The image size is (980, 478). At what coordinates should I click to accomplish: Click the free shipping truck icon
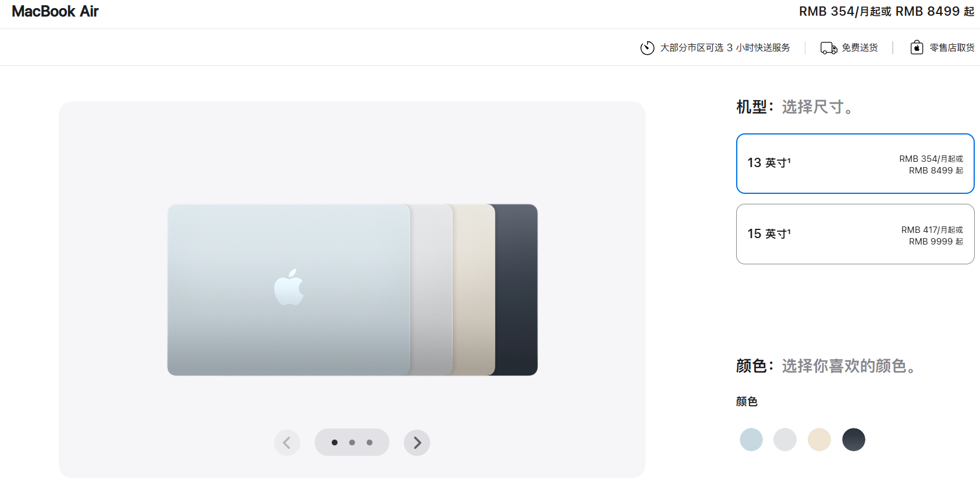pyautogui.click(x=829, y=48)
